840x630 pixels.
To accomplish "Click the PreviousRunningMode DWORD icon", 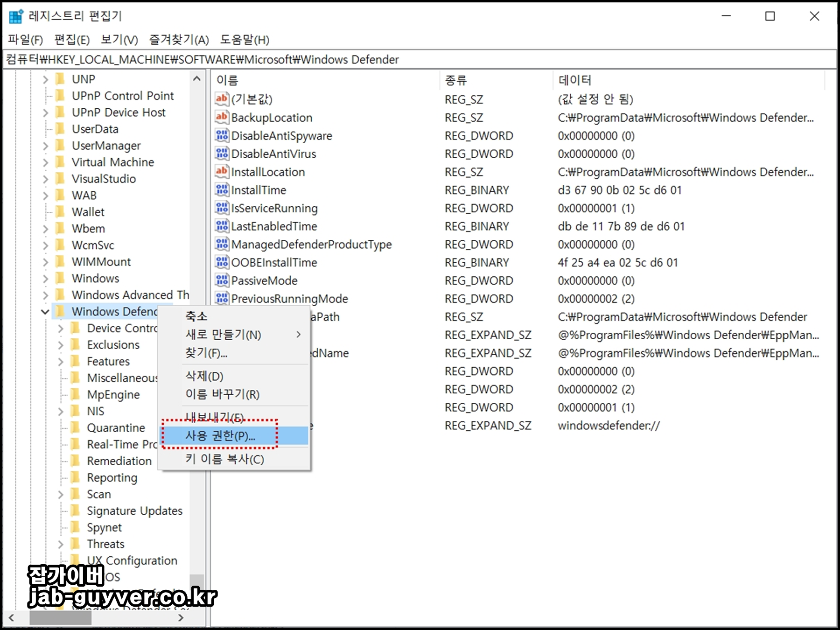I will click(x=222, y=298).
